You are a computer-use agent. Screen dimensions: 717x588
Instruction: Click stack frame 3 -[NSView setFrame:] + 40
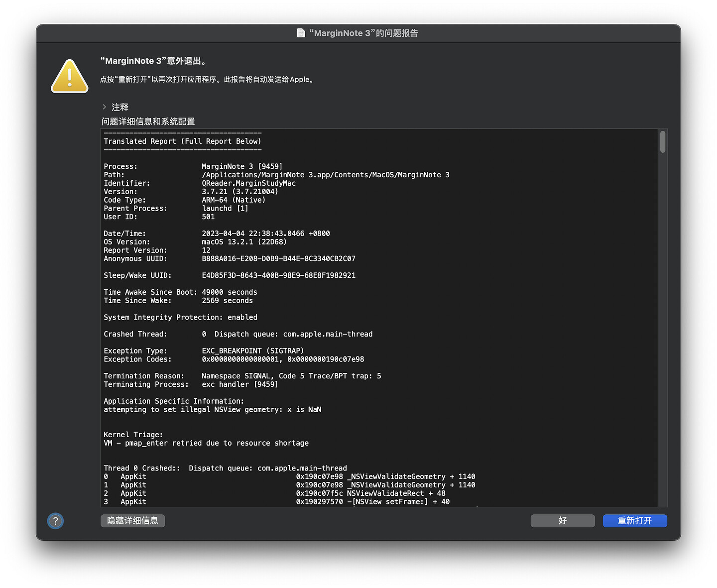point(276,502)
